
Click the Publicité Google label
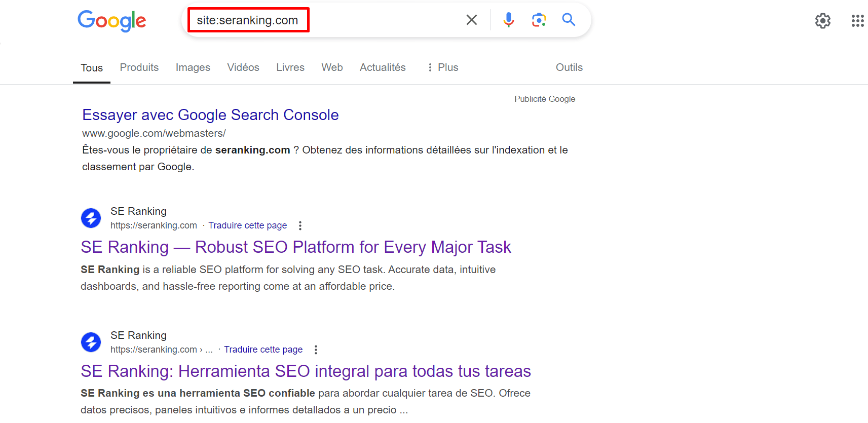(x=545, y=99)
